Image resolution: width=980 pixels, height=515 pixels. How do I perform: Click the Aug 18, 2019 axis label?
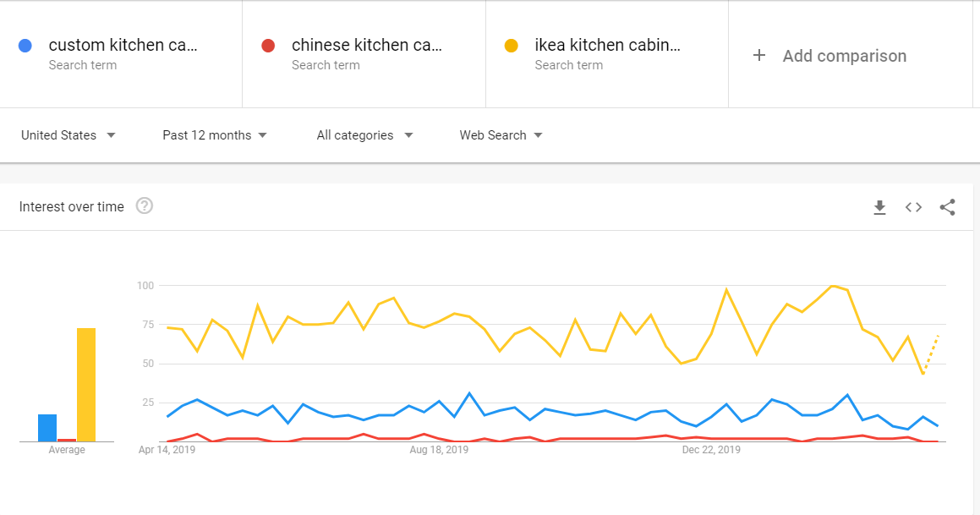[439, 450]
